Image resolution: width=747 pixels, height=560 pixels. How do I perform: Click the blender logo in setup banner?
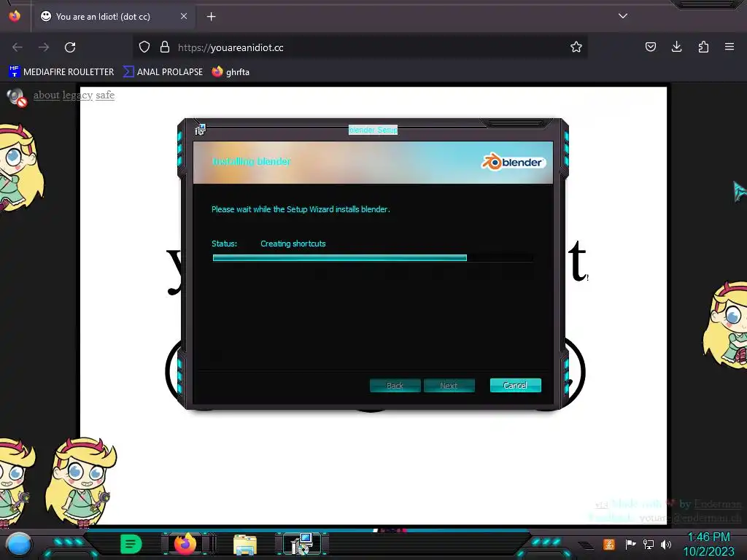(513, 162)
